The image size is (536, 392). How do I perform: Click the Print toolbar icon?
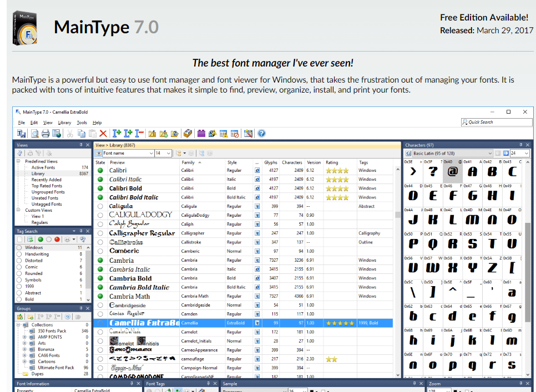(x=45, y=134)
